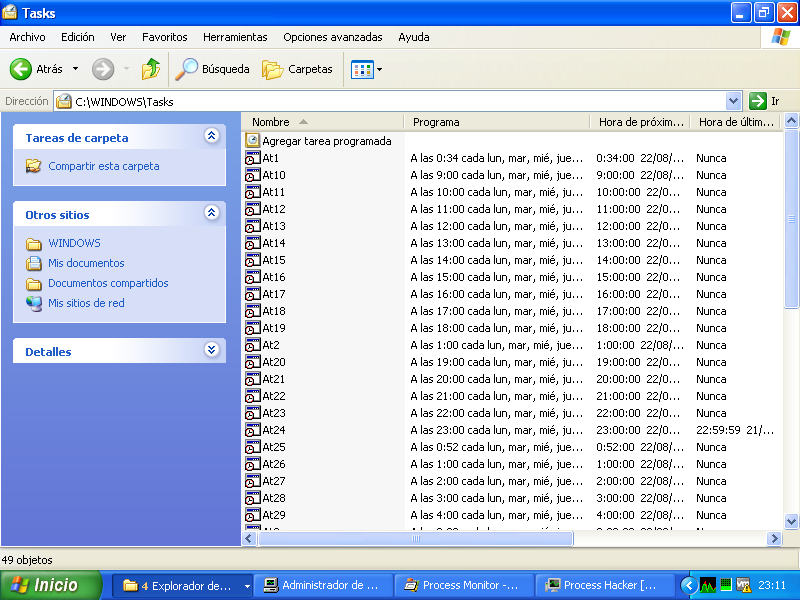Expand the Detalles panel

(x=211, y=350)
